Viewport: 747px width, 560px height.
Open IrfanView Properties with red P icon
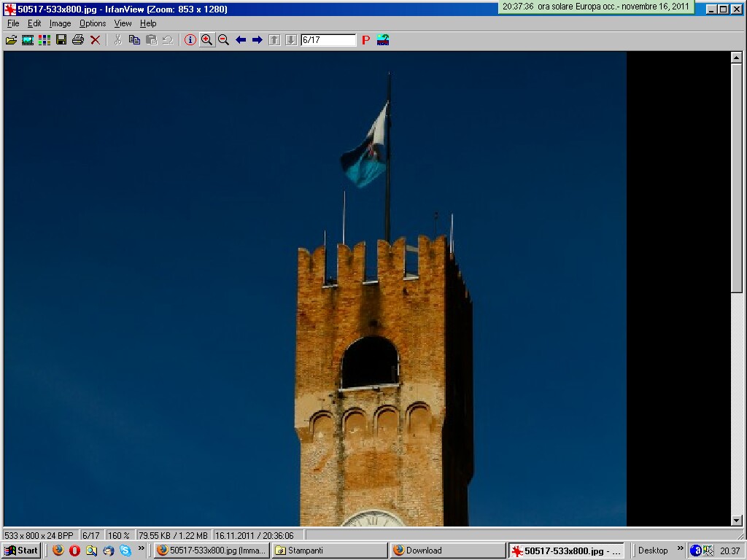(366, 40)
